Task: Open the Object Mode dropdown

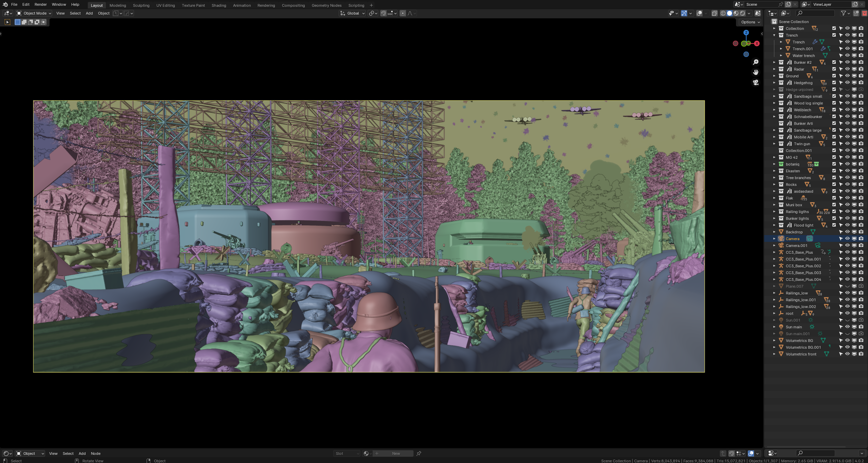Action: point(34,13)
